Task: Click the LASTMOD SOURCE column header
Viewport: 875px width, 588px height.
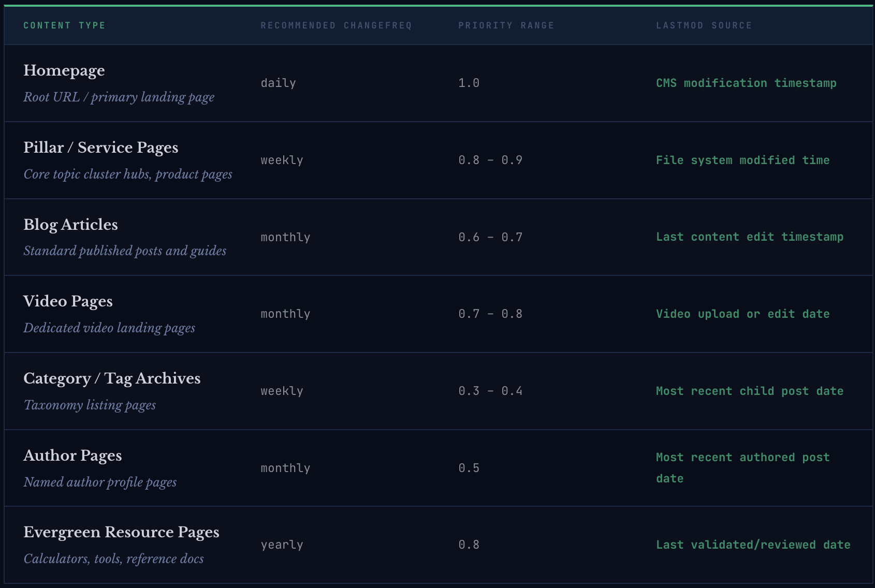Action: (704, 25)
